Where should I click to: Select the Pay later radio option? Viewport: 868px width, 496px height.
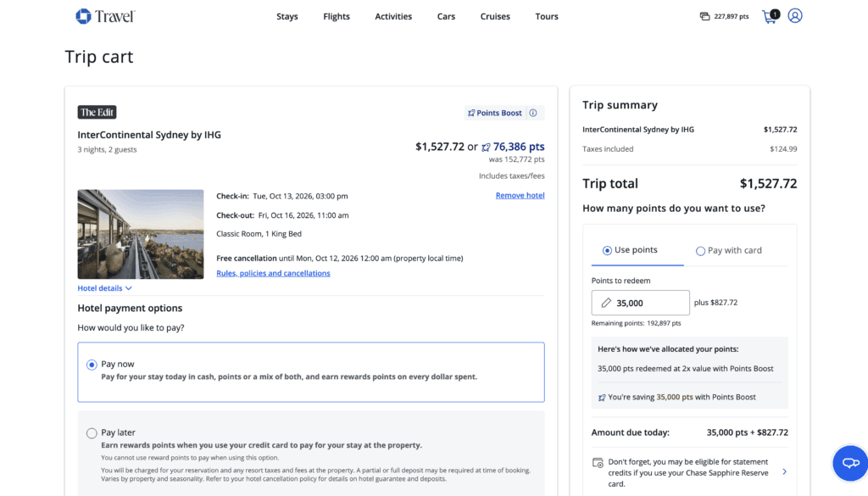coord(92,433)
